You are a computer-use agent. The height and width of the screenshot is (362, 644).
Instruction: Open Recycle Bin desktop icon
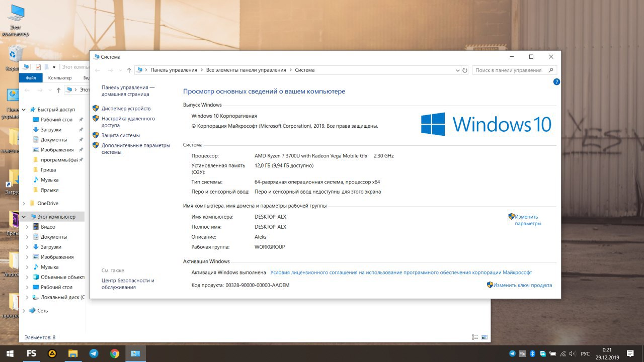pyautogui.click(x=16, y=58)
